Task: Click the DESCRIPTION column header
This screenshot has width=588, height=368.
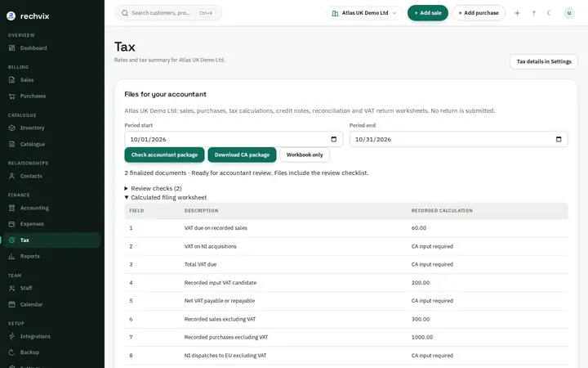Action: (201, 211)
